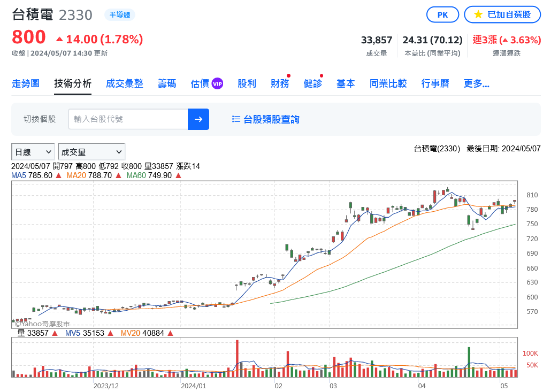This screenshot has height=392, width=543.
Task: Click the blue arrow search button
Action: [x=198, y=119]
